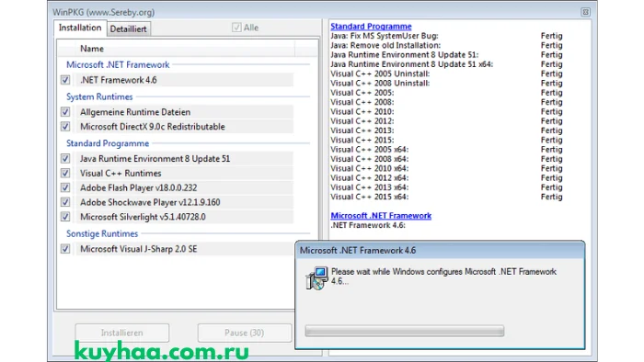Open the Detailliert tab
This screenshot has width=644, height=362.
[x=128, y=29]
